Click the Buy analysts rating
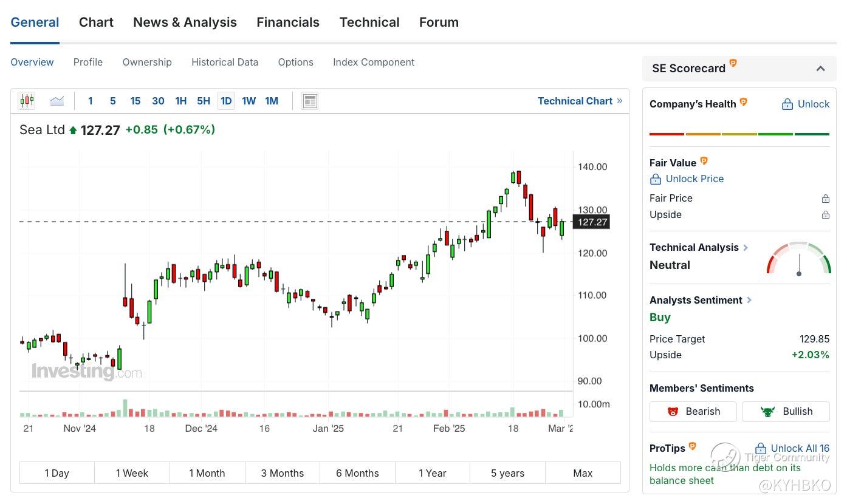Screen dimensions: 847x504 (660, 317)
